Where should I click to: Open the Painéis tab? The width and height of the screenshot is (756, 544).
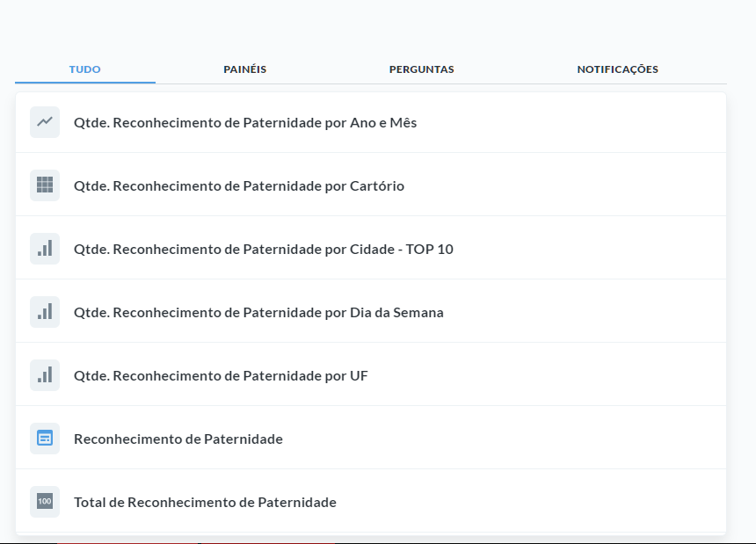(244, 69)
